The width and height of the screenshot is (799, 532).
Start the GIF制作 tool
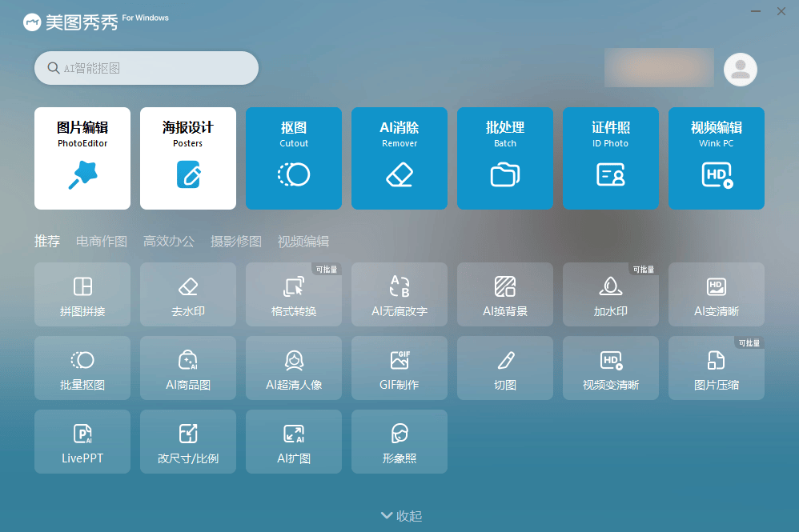click(x=399, y=368)
